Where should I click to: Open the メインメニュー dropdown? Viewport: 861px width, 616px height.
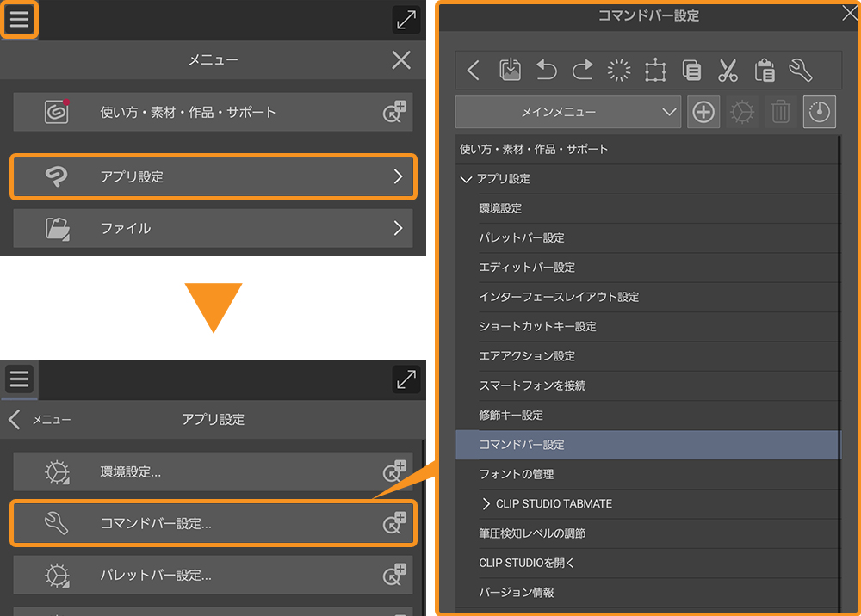567,112
